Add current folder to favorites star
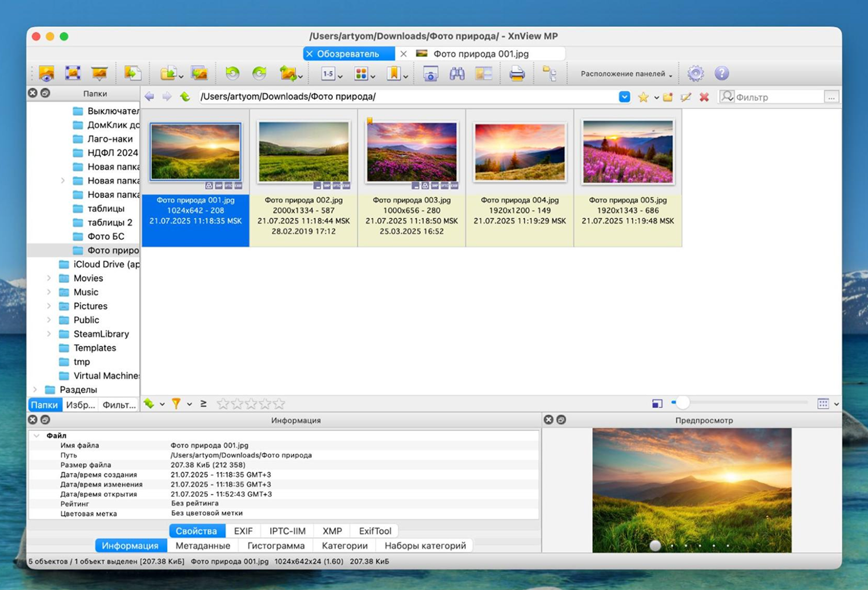Screen dimensions: 868x590 [644, 97]
